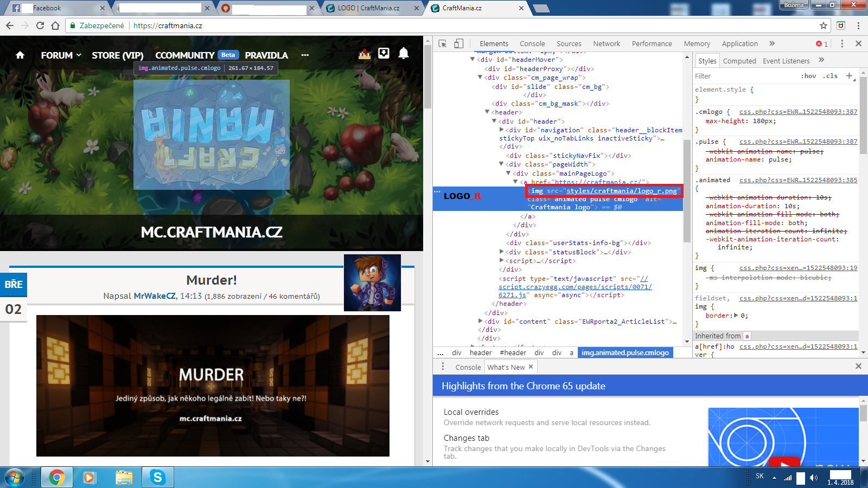
Task: Open COMMUNITY nav link
Action: 185,55
